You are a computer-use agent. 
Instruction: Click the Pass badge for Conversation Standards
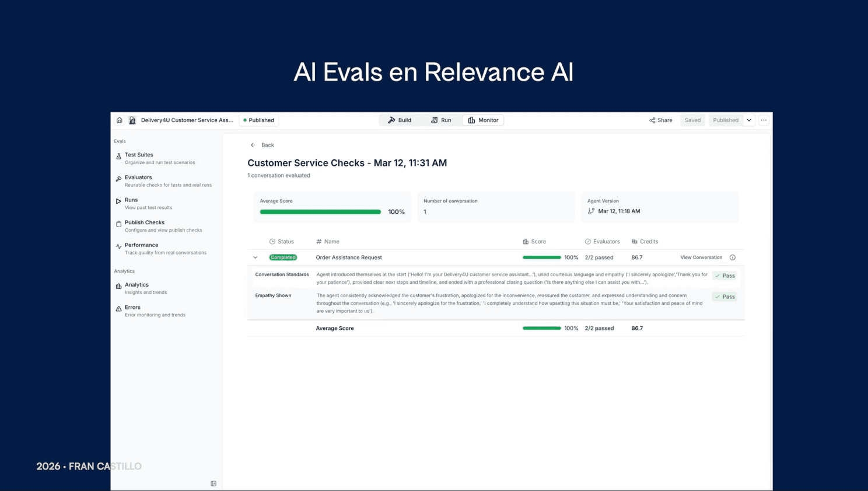pyautogui.click(x=724, y=276)
